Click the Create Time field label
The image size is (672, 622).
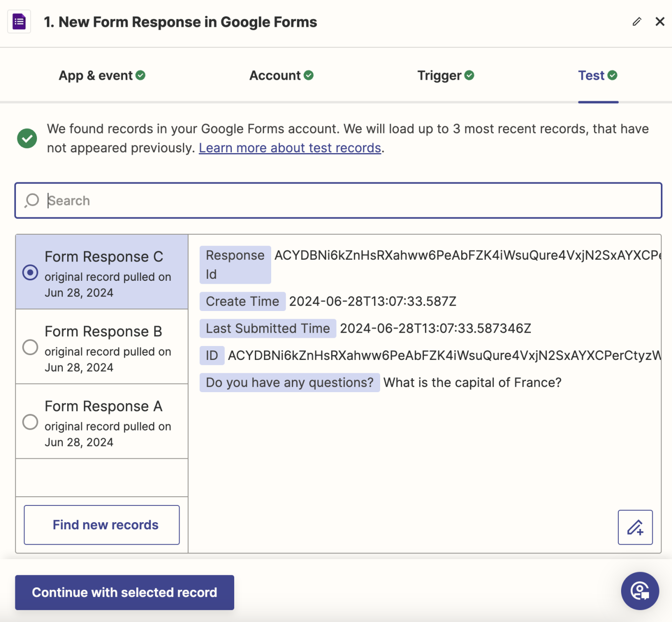[242, 301]
